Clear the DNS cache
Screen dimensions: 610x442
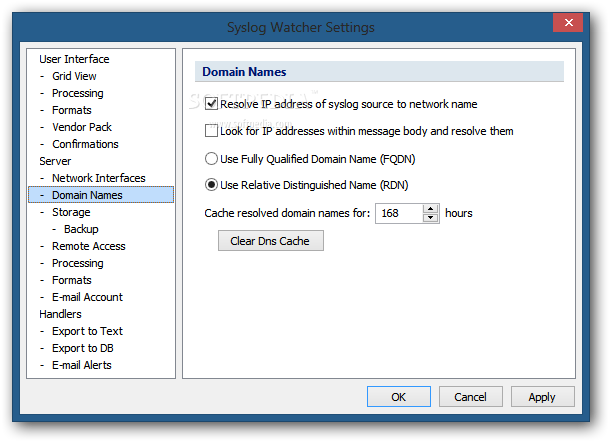point(270,241)
